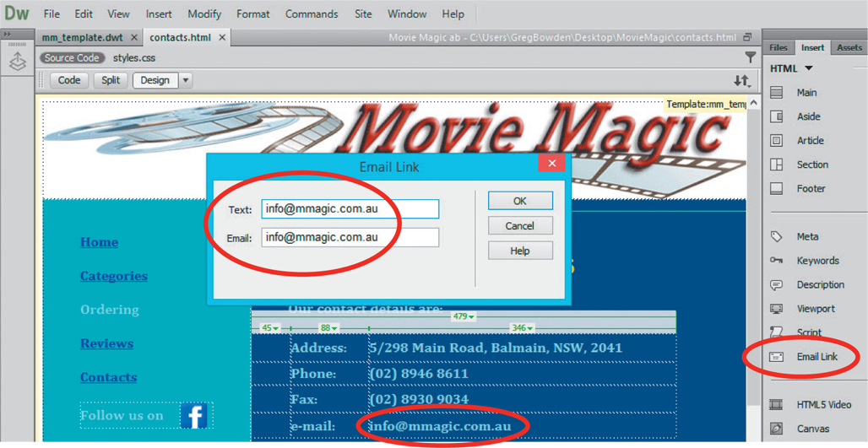Viewport: 868px width, 448px height.
Task: Open the file management upload icon
Action: tap(17, 62)
